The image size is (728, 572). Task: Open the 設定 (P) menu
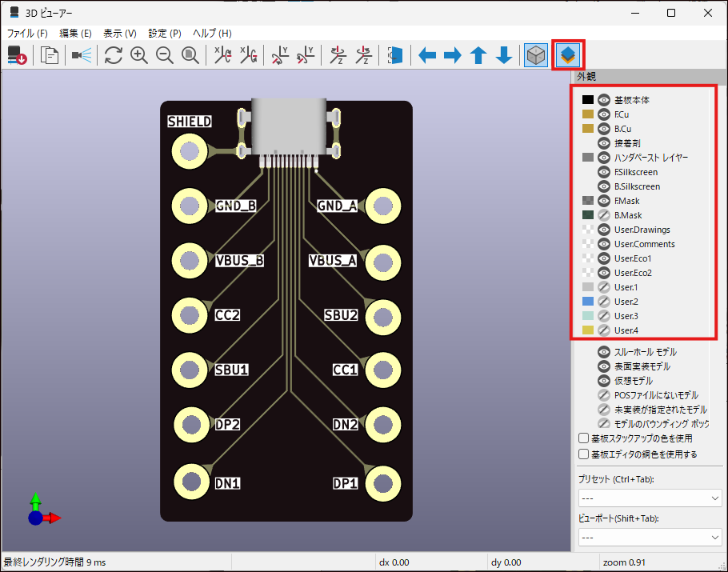(x=165, y=33)
